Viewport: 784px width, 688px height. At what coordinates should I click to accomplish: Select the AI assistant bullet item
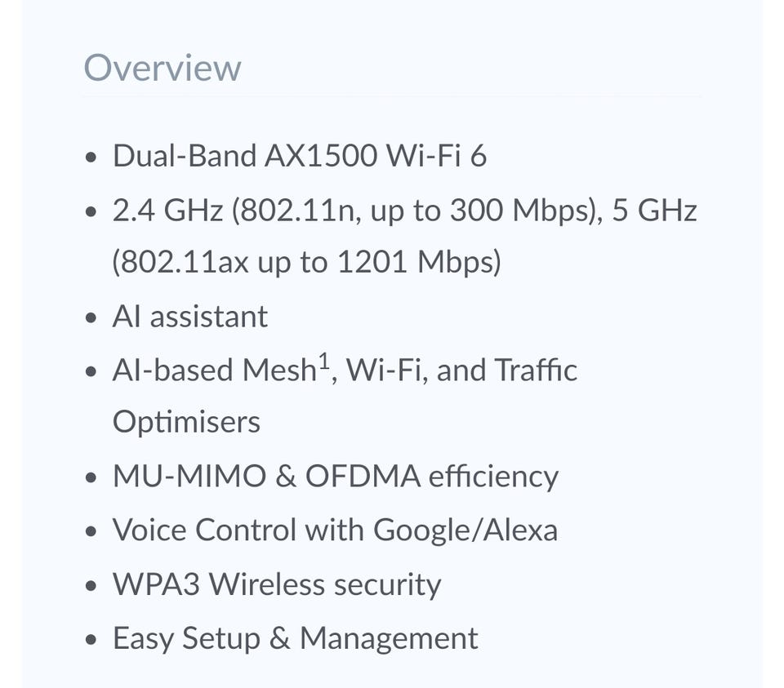pos(190,317)
